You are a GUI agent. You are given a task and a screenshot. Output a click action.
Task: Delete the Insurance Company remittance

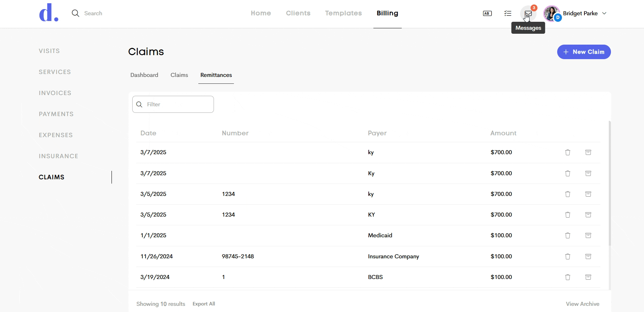(x=568, y=256)
